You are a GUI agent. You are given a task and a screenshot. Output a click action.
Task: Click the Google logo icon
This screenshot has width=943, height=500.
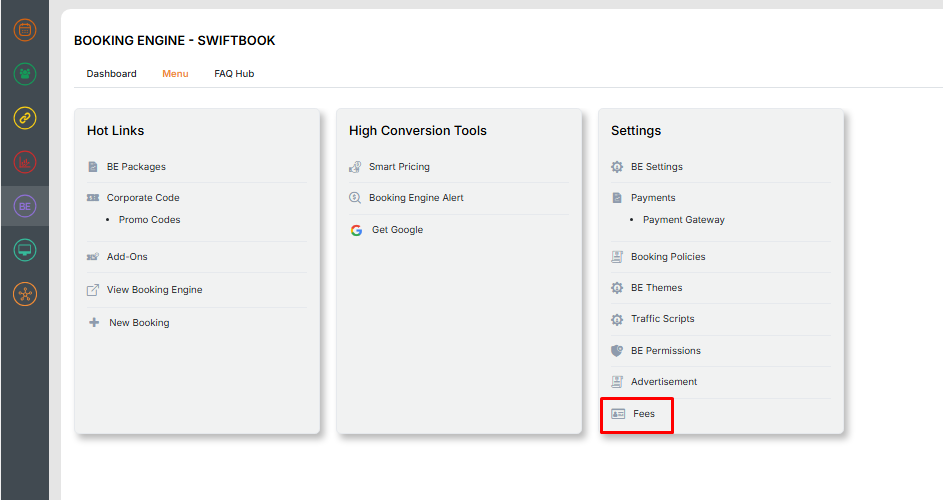pyautogui.click(x=356, y=230)
